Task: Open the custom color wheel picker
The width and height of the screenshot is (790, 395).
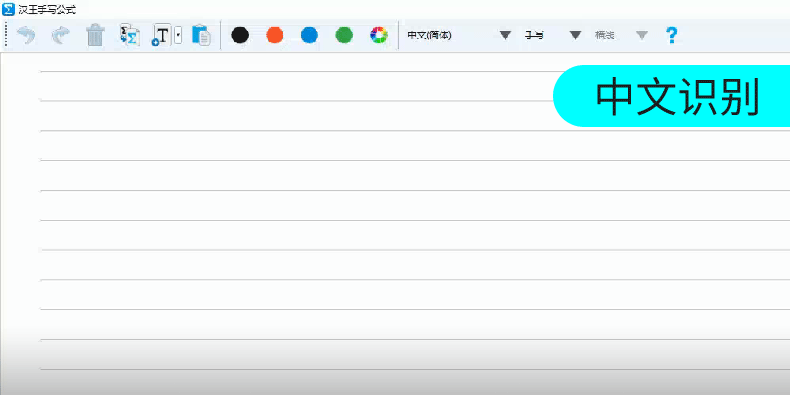Action: 379,35
